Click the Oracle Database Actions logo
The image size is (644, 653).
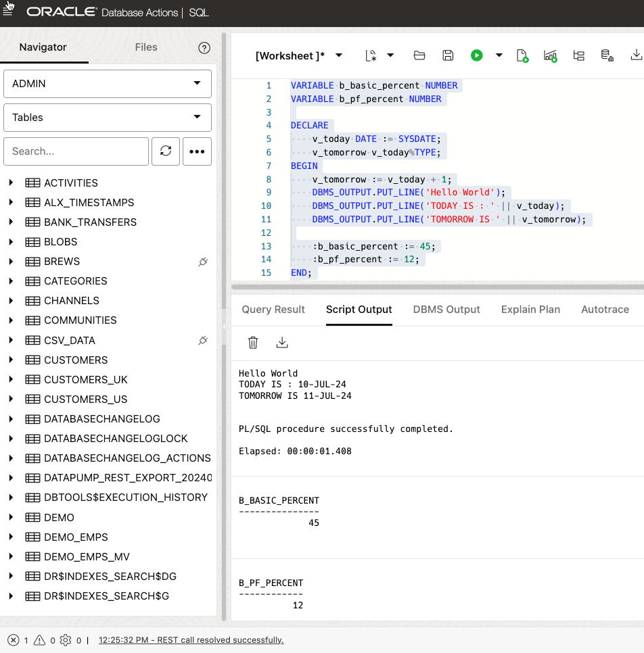tap(102, 12)
